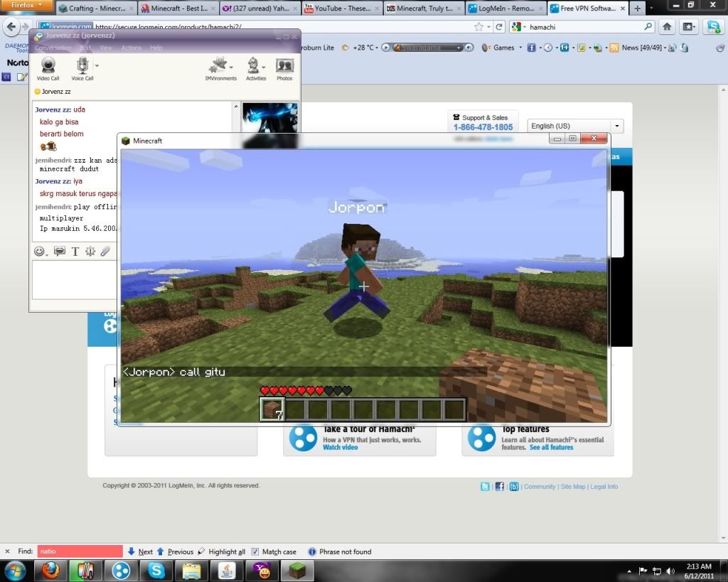The image size is (728, 582).
Task: Click the Watch video link
Action: tap(341, 448)
